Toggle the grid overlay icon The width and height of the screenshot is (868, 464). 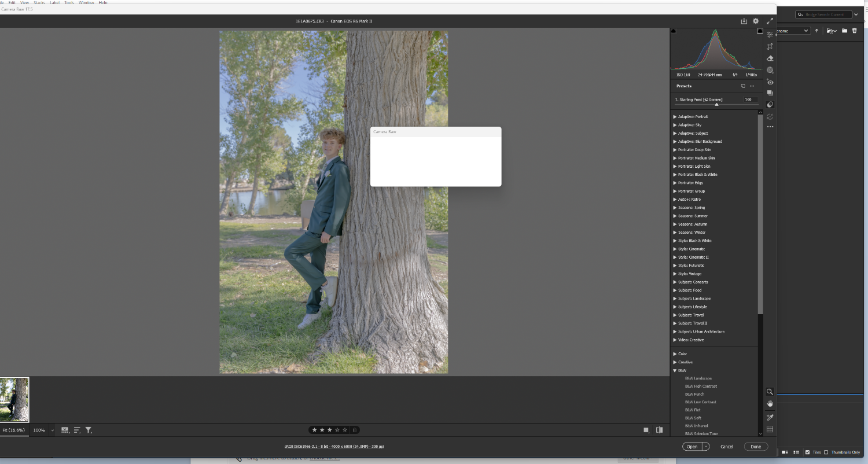(770, 429)
